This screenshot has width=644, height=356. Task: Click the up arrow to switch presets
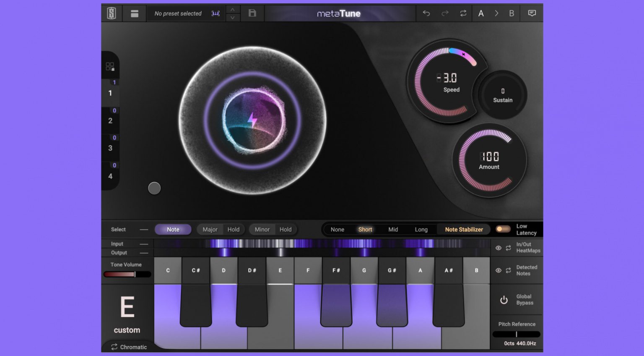click(232, 9)
